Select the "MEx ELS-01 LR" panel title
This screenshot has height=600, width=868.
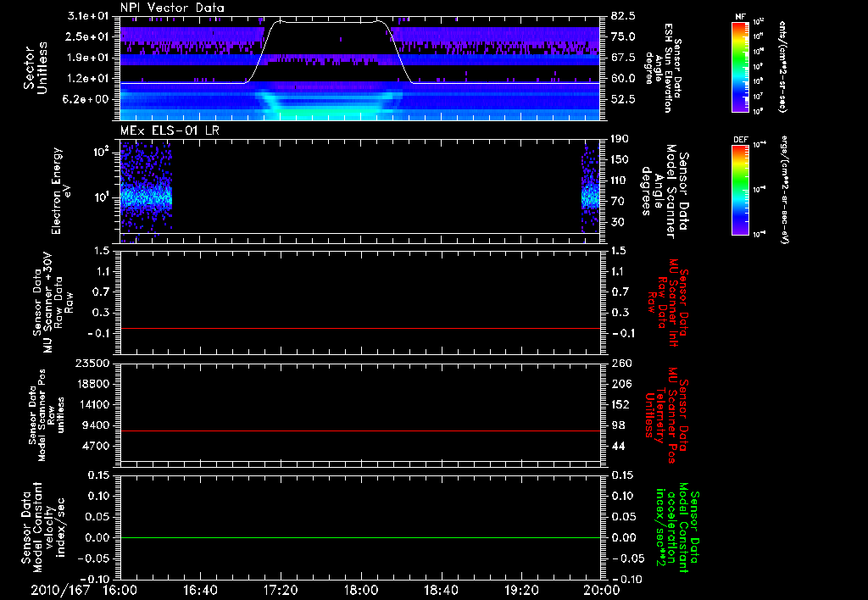click(170, 131)
